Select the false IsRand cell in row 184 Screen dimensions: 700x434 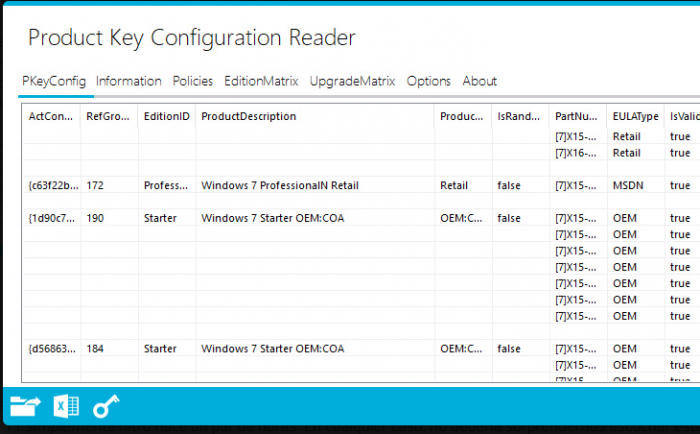pos(509,349)
